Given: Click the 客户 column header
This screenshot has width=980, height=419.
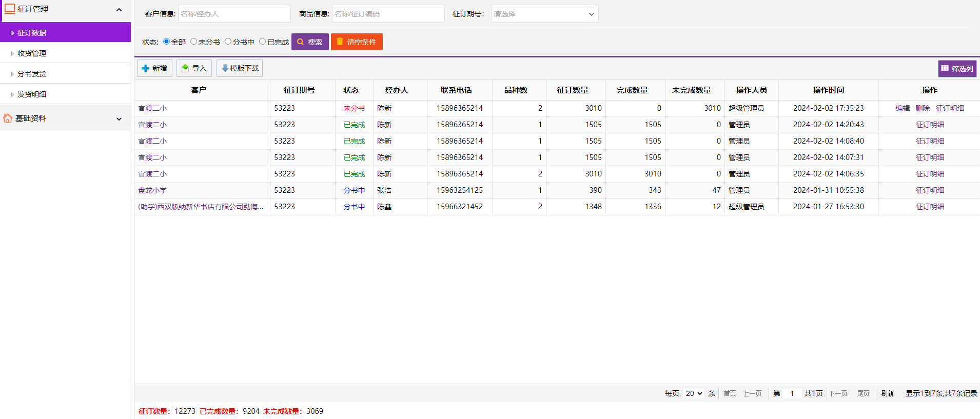Looking at the screenshot, I should tap(202, 90).
